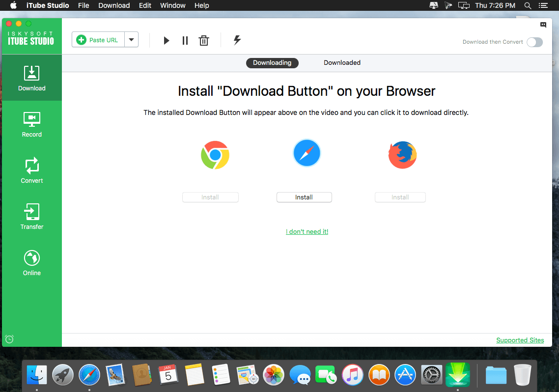This screenshot has height=392, width=559.
Task: Open the iTube Studio application menu
Action: [48, 5]
